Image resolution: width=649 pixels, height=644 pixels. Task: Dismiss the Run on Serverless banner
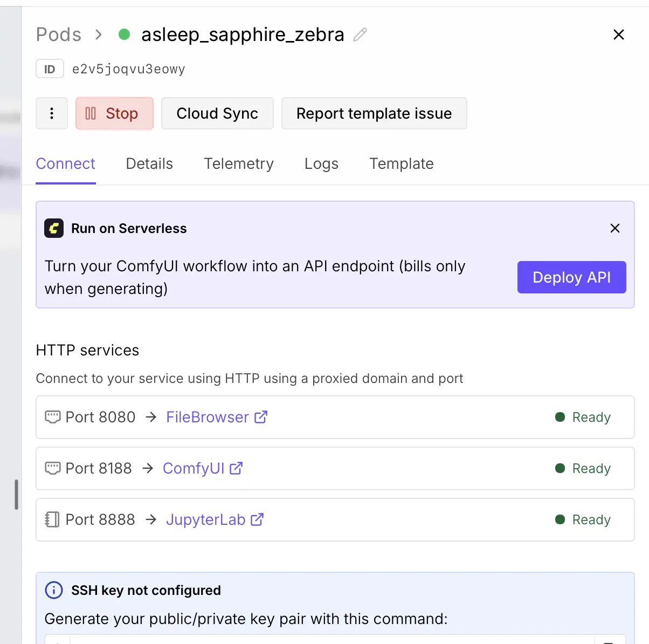pos(615,228)
